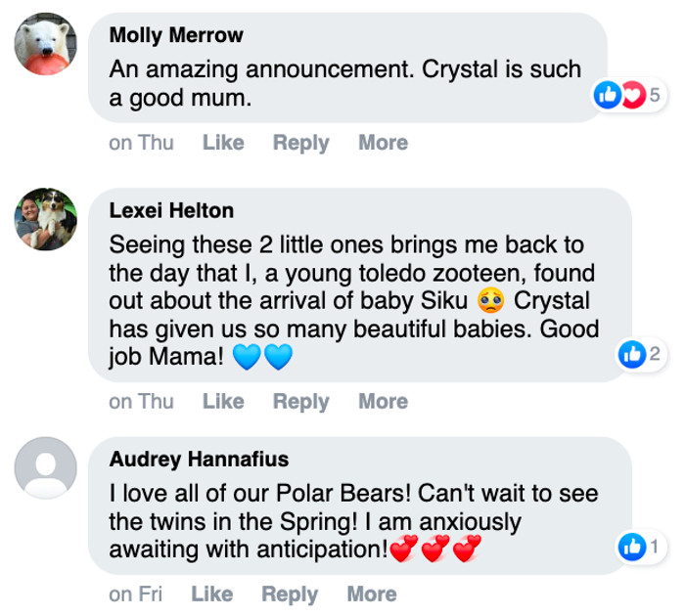Open More options for Molly Merrow's comment
This screenshot has width=685, height=616.
point(383,143)
